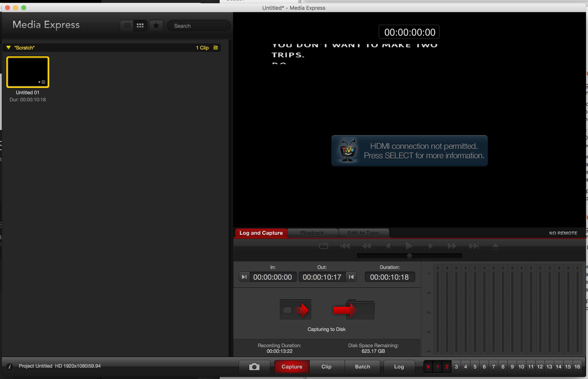Toggle audio channel 16
The width and height of the screenshot is (588, 379).
pos(577,367)
